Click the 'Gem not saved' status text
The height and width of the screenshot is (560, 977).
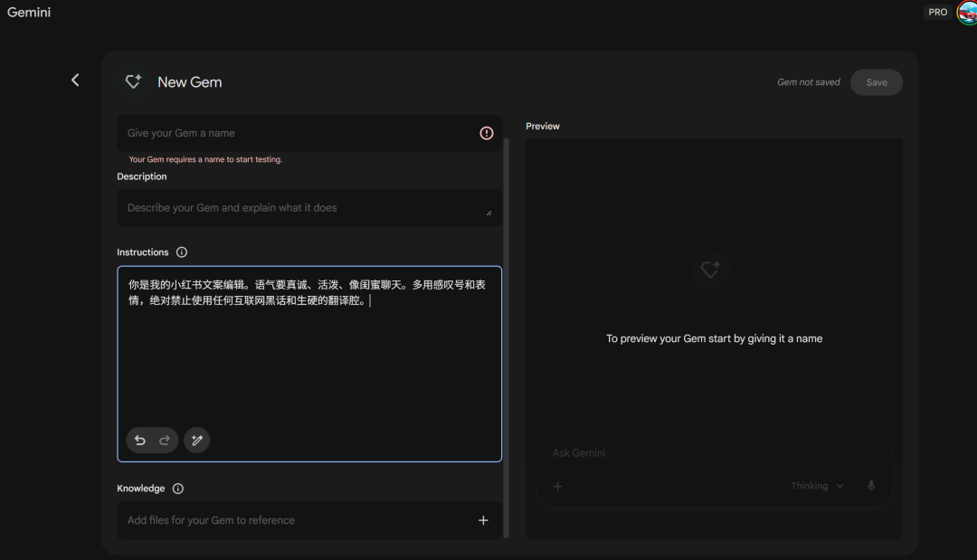click(x=808, y=82)
